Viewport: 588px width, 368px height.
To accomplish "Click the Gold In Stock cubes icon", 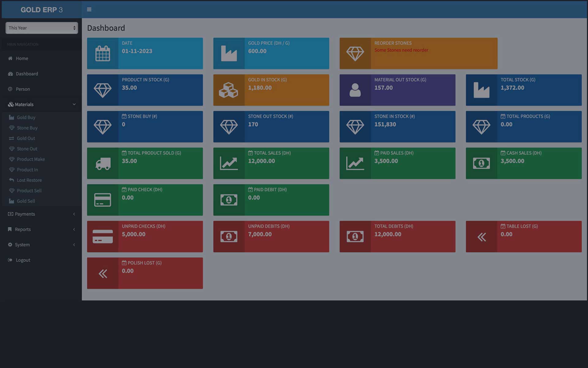I will pyautogui.click(x=228, y=90).
